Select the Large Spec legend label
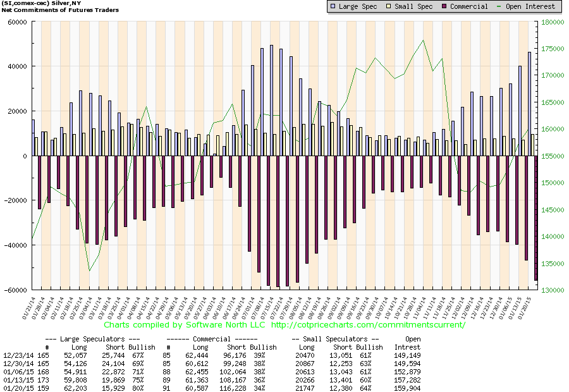This screenshot has height=392, width=569. point(358,6)
